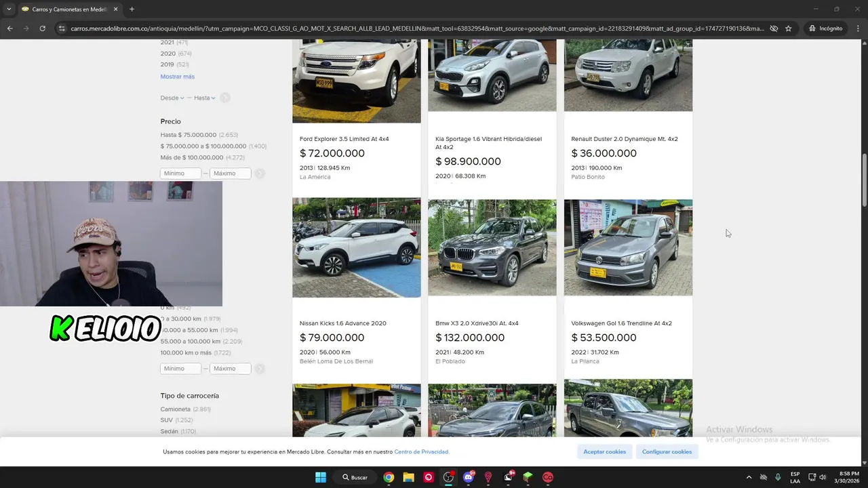This screenshot has height=488, width=868.
Task: Open Discord from the taskbar
Action: (468, 477)
